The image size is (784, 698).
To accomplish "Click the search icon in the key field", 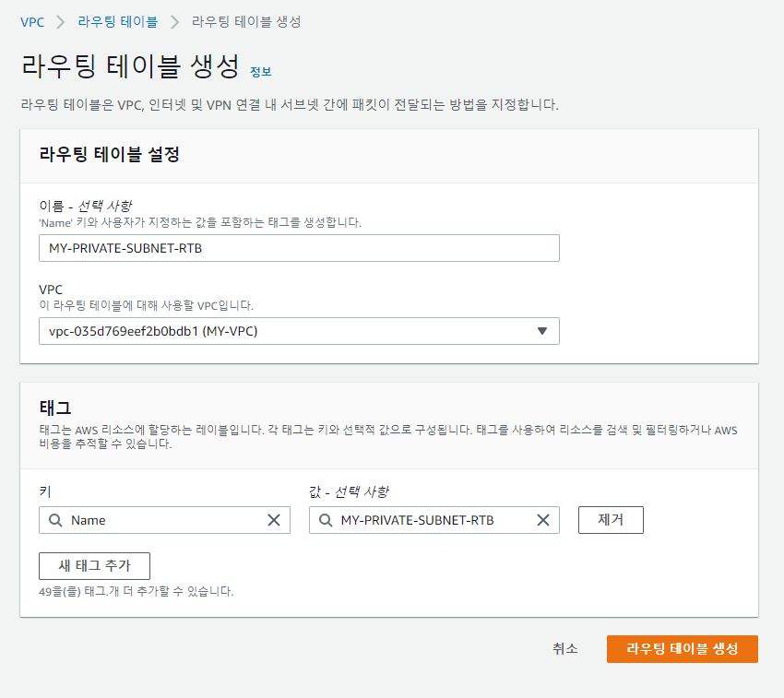I will click(x=55, y=520).
